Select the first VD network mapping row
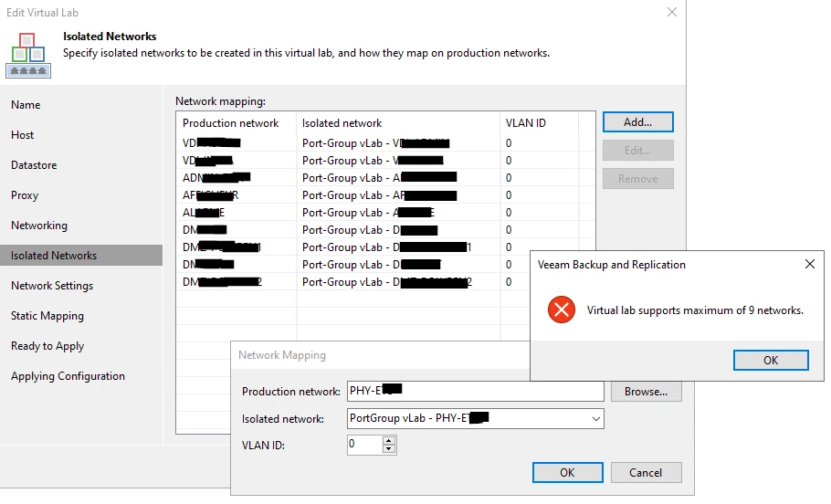Viewport: 831px width, 504px height. pos(385,143)
